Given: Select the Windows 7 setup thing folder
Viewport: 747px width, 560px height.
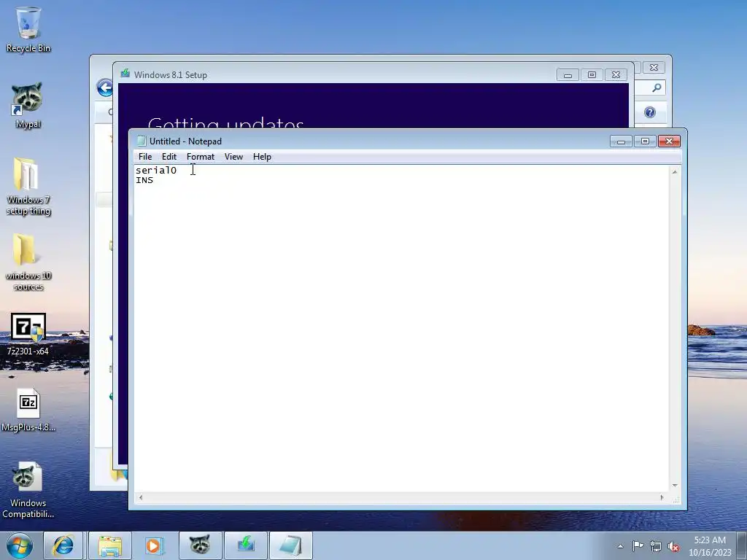Looking at the screenshot, I should 28,187.
